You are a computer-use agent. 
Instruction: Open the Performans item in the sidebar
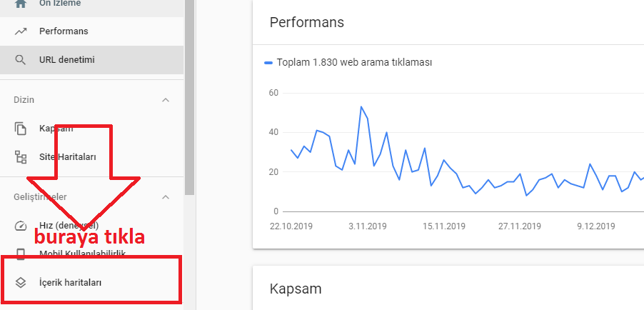pyautogui.click(x=64, y=31)
